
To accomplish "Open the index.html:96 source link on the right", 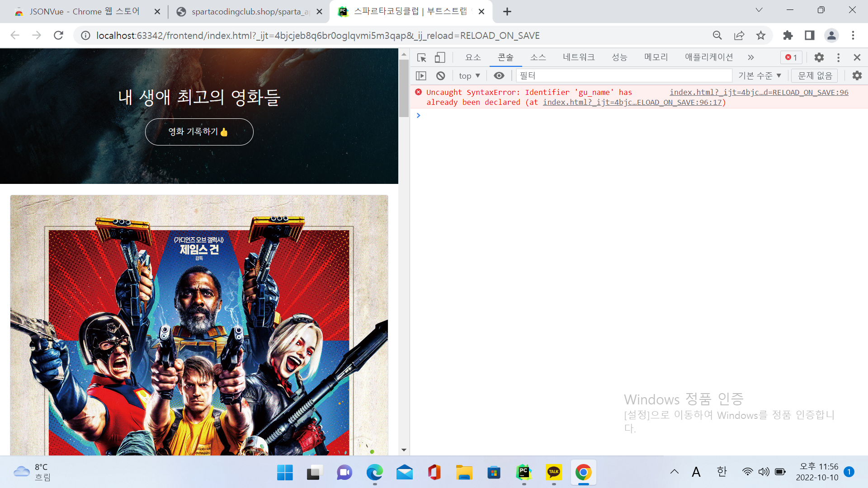I will coord(759,92).
